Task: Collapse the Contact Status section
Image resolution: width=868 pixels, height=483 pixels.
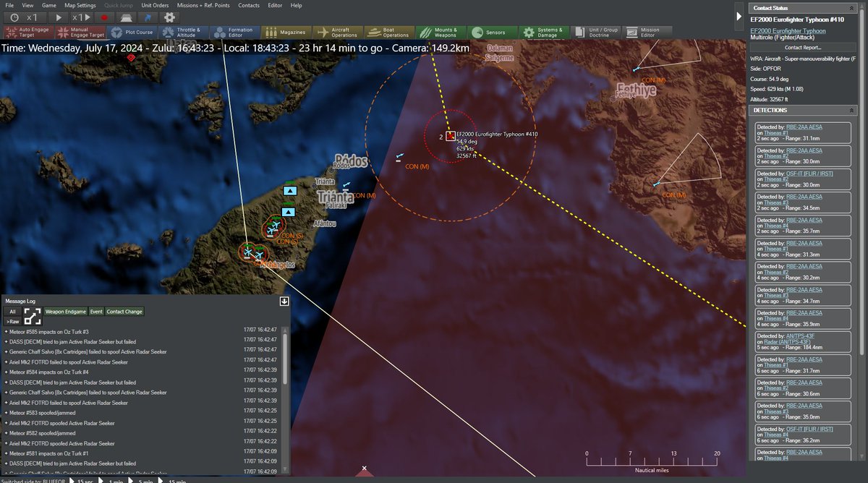Action: click(x=852, y=8)
